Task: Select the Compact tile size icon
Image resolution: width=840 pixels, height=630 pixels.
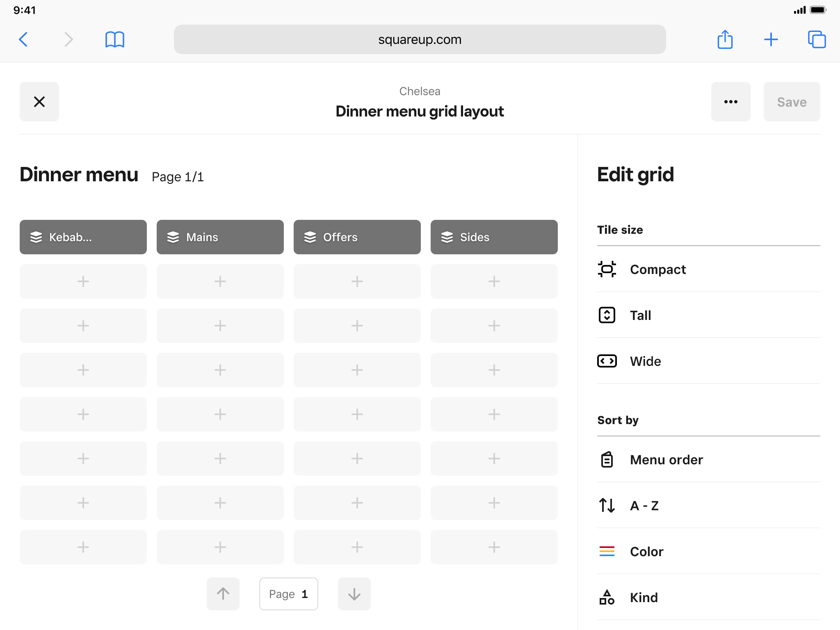Action: [607, 269]
